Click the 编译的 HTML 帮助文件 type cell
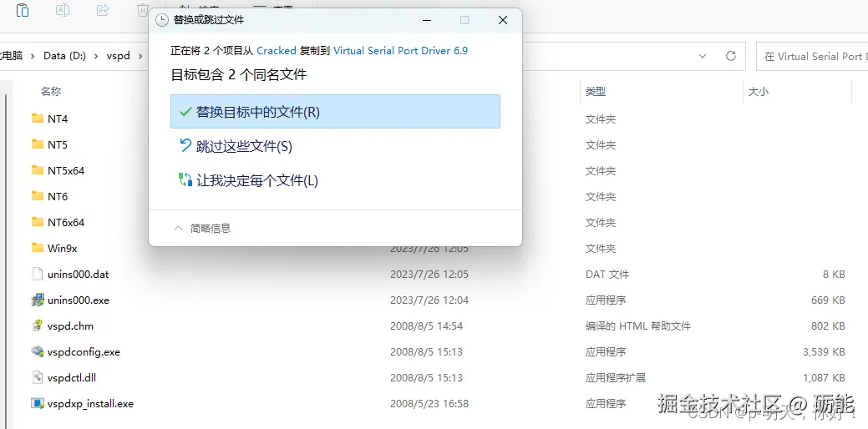868x429 pixels. pos(638,326)
